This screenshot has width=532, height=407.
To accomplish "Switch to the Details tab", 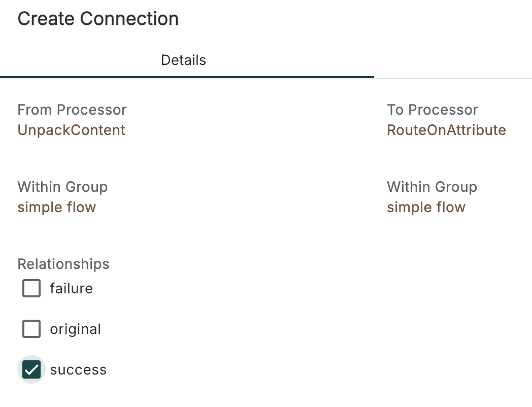I will [183, 60].
